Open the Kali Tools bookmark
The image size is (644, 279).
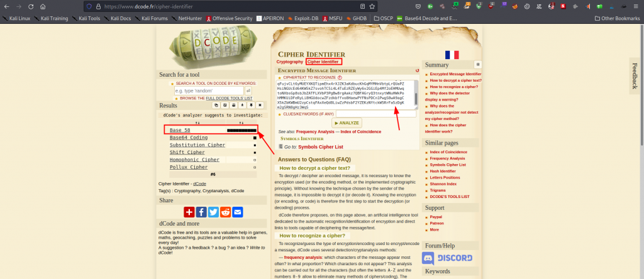pyautogui.click(x=86, y=18)
